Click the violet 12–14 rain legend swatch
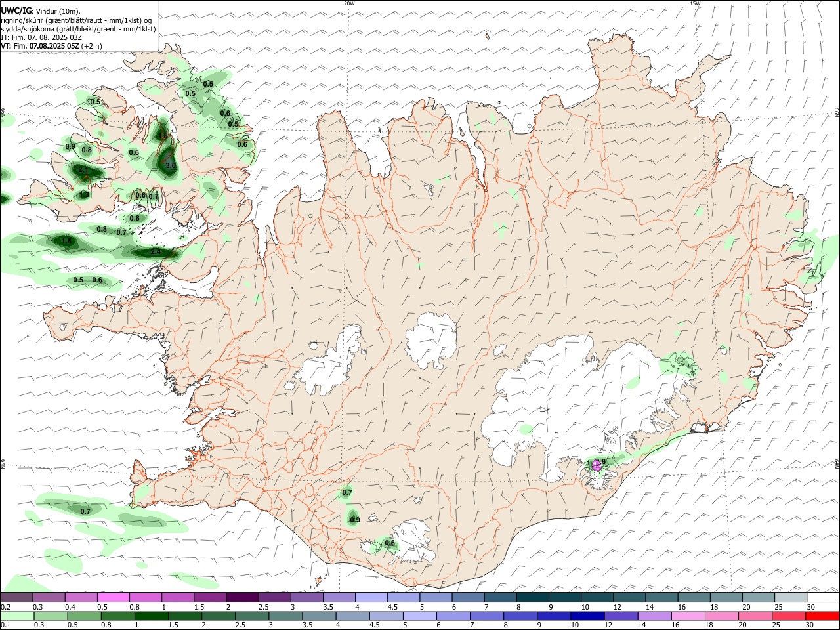Image resolution: width=840 pixels, height=630 pixels. point(621,616)
